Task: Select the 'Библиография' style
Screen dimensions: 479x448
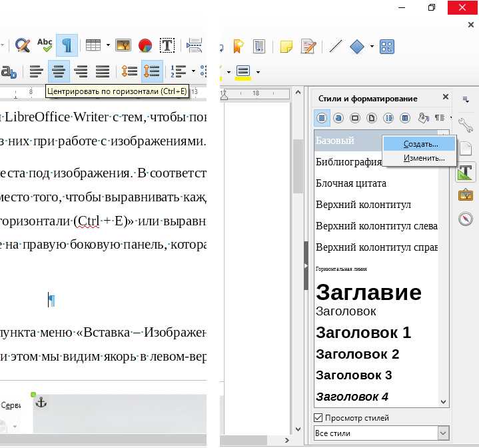Action: (x=349, y=161)
